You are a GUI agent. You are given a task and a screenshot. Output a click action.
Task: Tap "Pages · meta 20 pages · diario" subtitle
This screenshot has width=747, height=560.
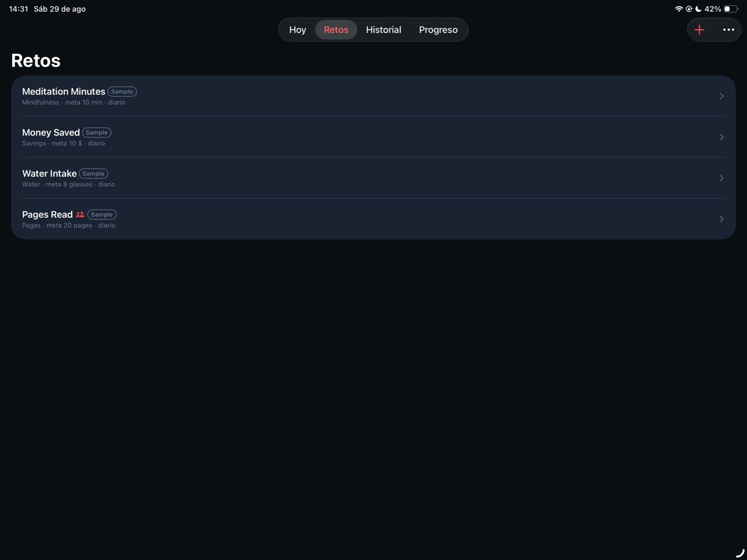point(68,225)
